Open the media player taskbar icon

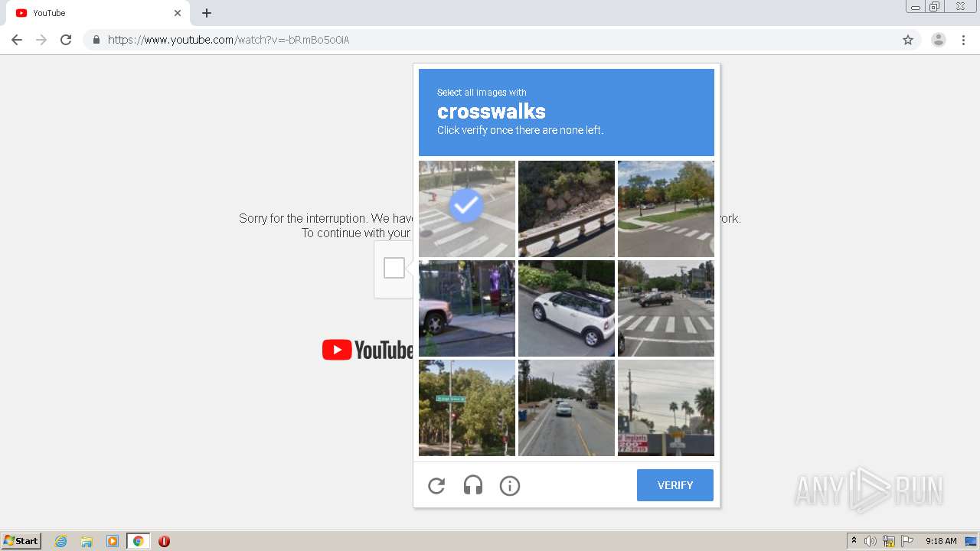pos(113,541)
